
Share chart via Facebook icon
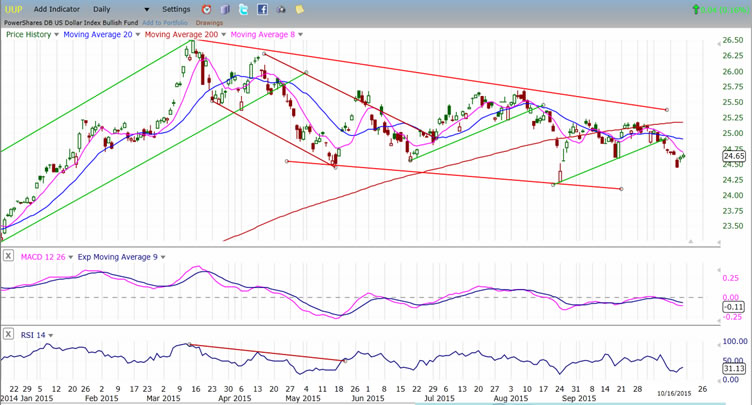[x=262, y=9]
